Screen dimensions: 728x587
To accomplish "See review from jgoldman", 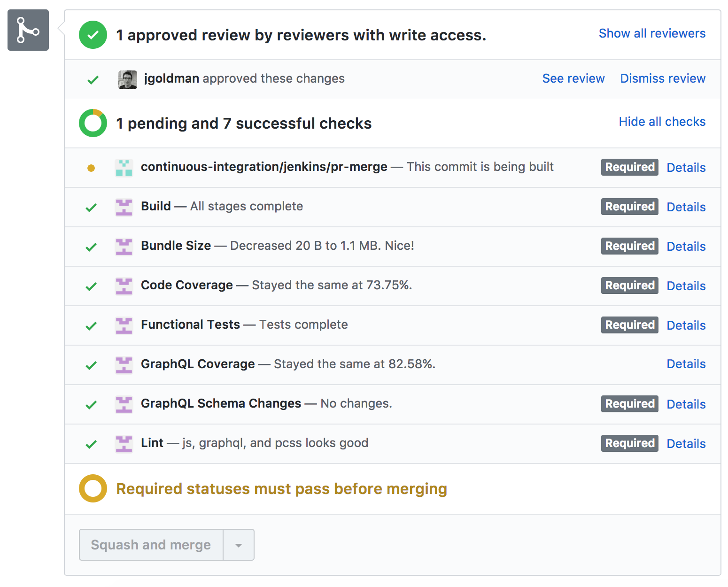I will click(573, 78).
